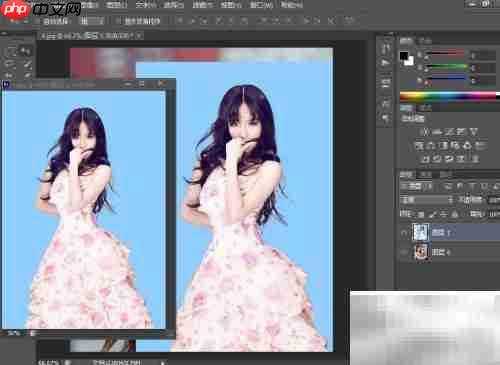Add a Color Balance adjustment layer
Viewport: 500px width, 365px height.
click(430, 145)
